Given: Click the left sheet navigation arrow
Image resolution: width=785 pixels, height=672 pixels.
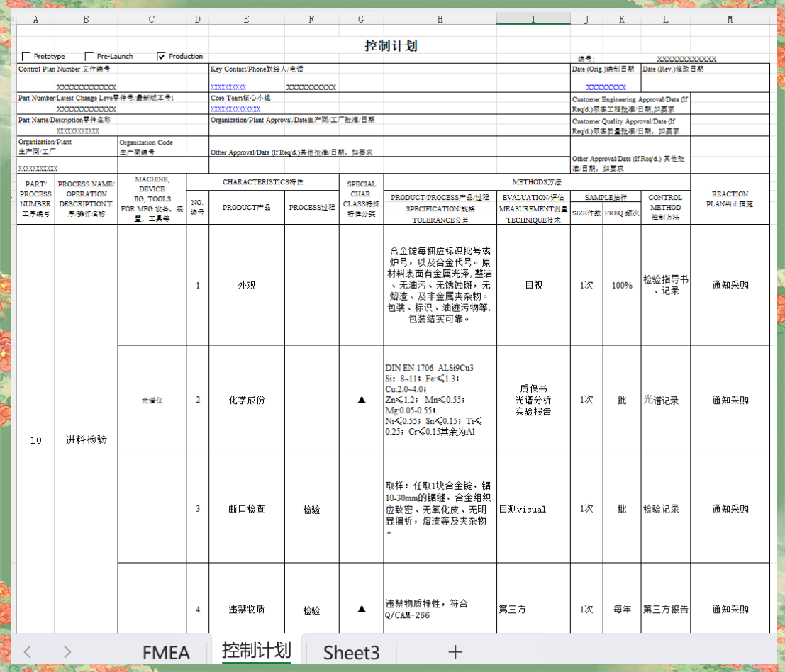Looking at the screenshot, I should click(x=26, y=651).
